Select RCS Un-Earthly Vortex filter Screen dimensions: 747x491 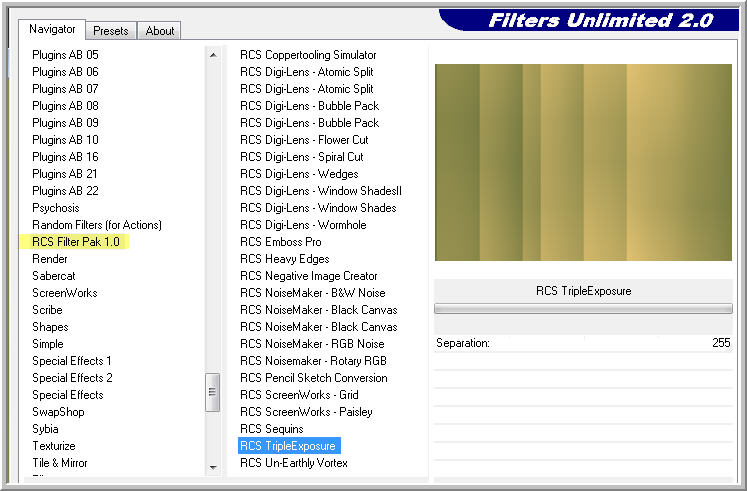coord(293,463)
